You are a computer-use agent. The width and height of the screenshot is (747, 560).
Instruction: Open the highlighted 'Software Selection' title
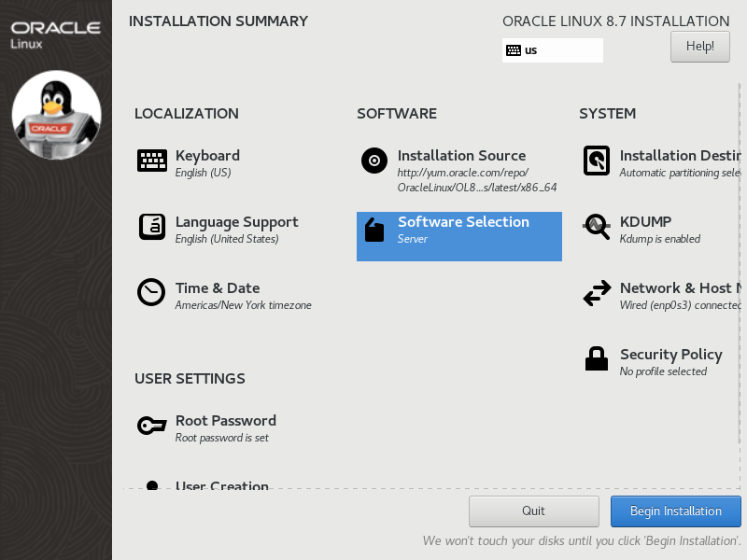(x=463, y=222)
